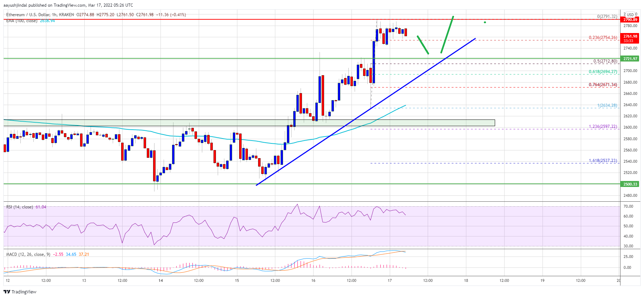Click the 2780.00 price axis tick
644x298 pixels.
630,26
